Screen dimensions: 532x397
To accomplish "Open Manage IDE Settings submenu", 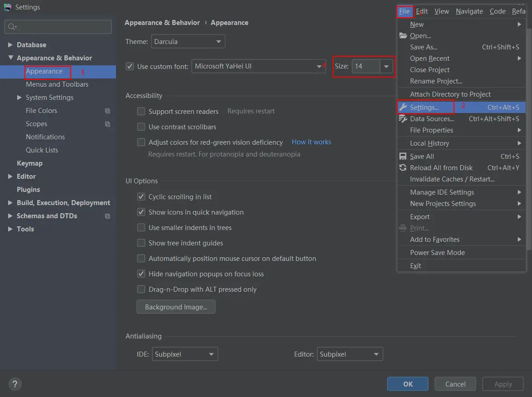I will [461, 192].
